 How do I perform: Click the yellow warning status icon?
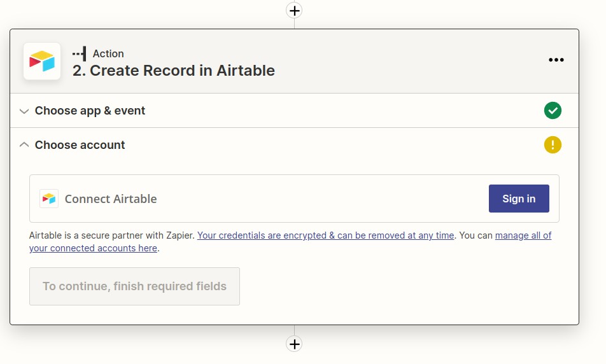(553, 145)
